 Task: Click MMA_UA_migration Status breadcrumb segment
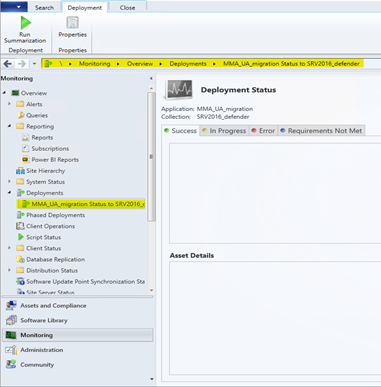(x=291, y=64)
